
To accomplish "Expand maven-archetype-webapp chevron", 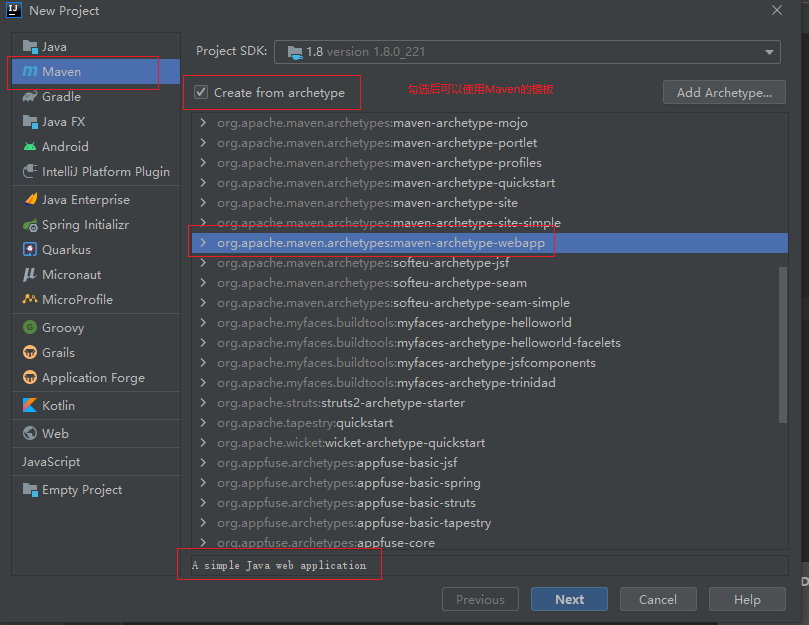I will [x=203, y=243].
